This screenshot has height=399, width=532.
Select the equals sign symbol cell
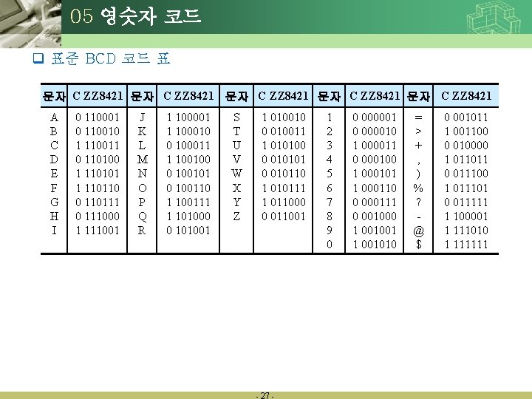pos(418,117)
